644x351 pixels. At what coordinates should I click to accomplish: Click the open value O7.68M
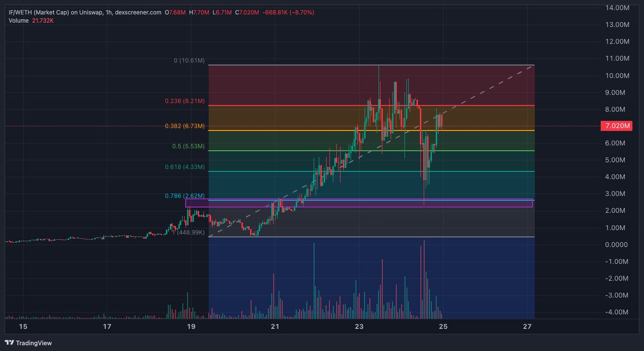pos(176,12)
